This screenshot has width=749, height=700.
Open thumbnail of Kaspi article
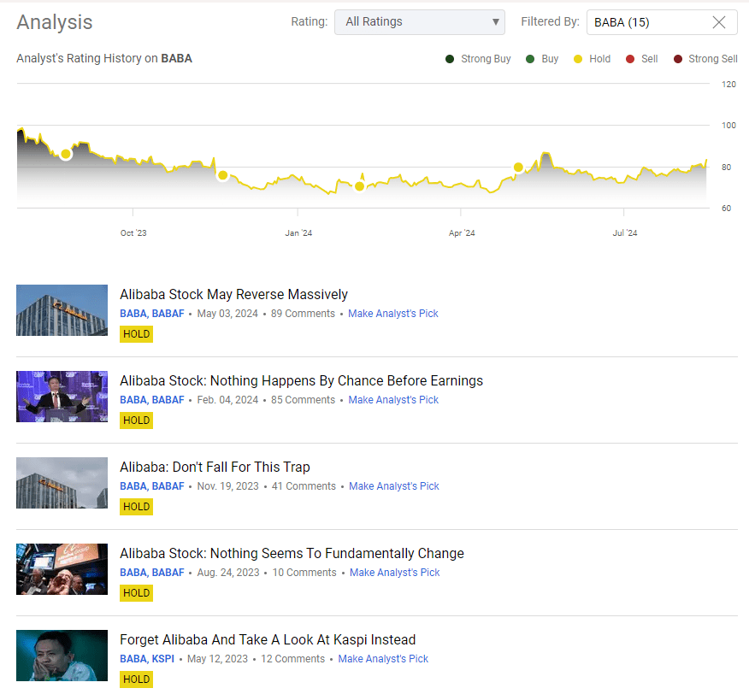(62, 656)
